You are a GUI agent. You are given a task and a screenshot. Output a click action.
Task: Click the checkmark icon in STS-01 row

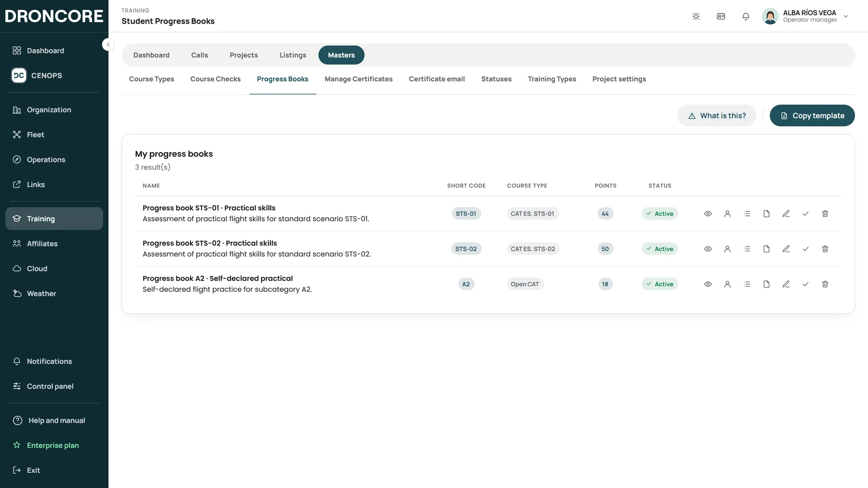805,214
